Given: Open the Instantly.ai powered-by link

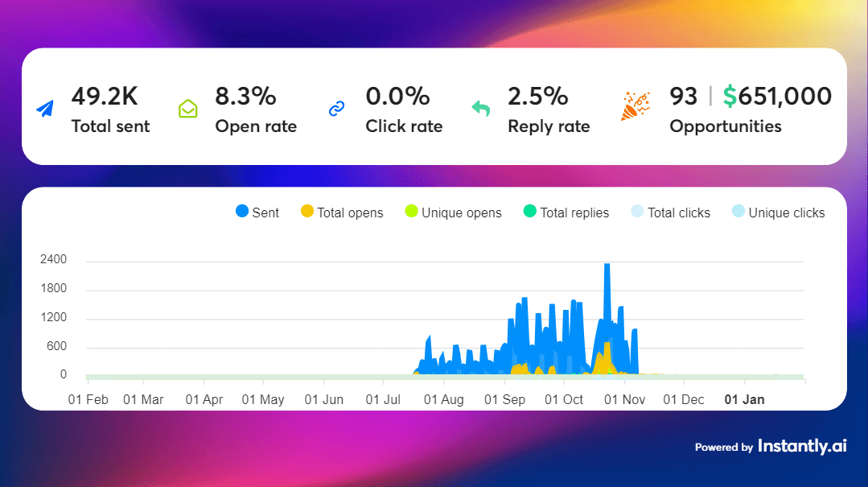Looking at the screenshot, I should [x=801, y=446].
